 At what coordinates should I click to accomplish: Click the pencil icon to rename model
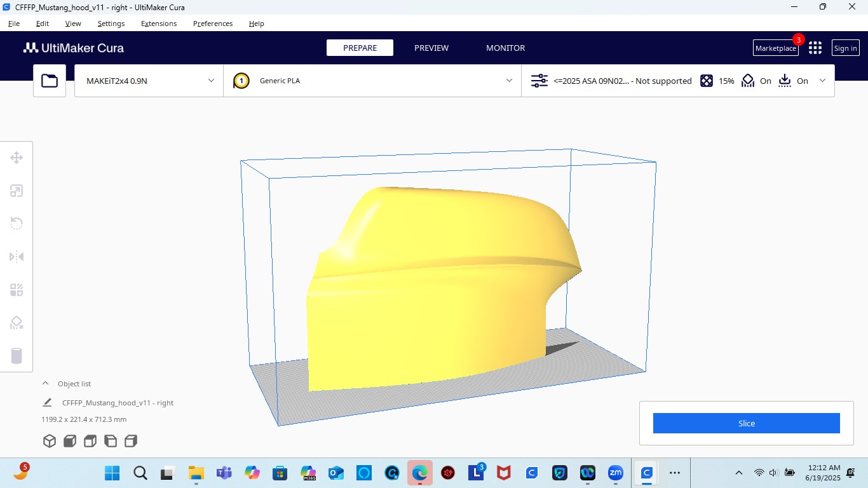tap(47, 402)
